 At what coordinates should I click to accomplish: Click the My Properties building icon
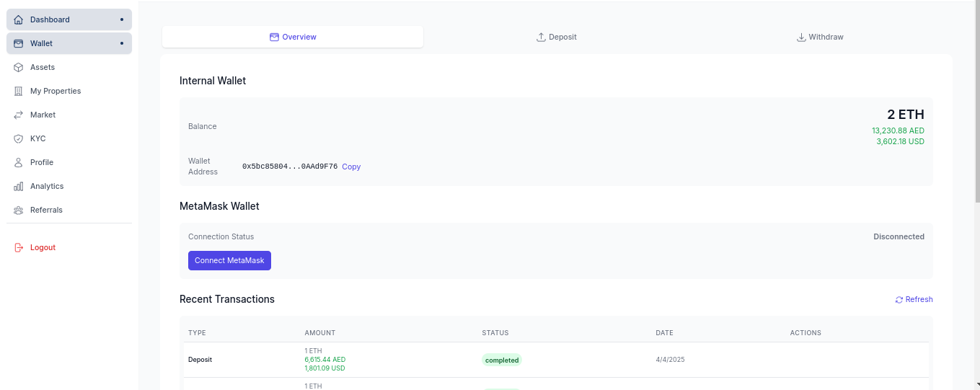point(19,91)
